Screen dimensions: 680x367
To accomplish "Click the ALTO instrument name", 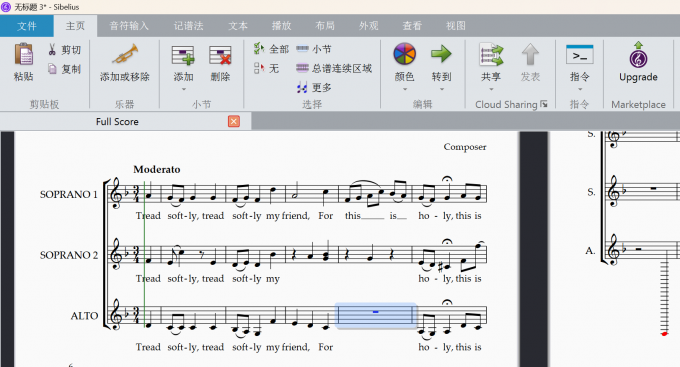I will coord(85,316).
